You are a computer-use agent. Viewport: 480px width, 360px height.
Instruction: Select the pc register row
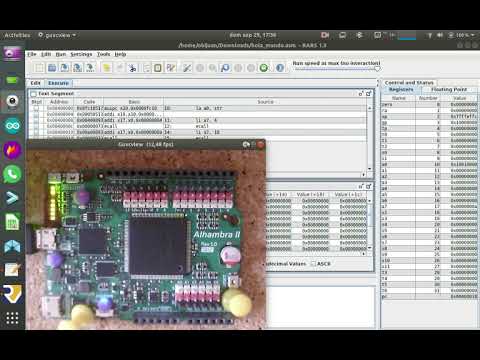coord(429,296)
